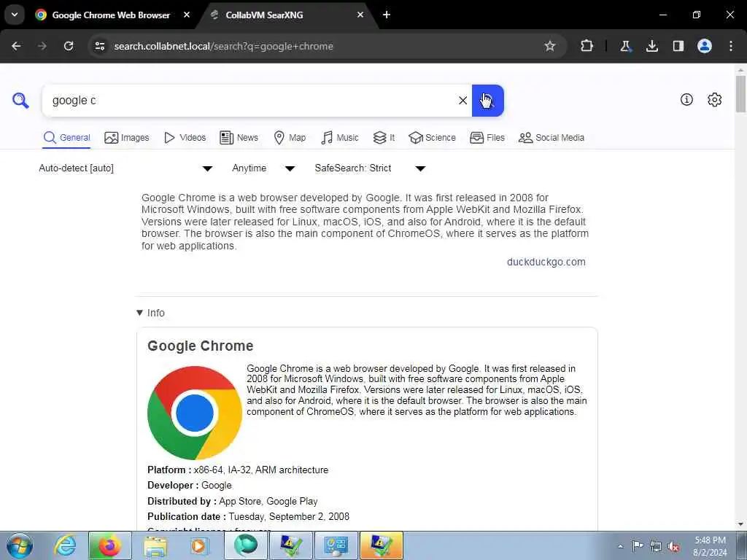This screenshot has height=560, width=747.
Task: Open the SafeSearch: Strict dropdown
Action: click(x=370, y=168)
